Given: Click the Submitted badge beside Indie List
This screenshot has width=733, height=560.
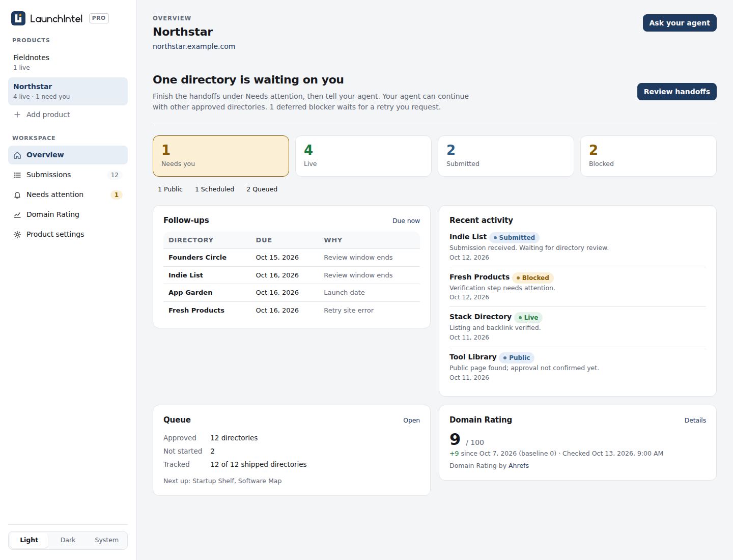Looking at the screenshot, I should tap(514, 238).
